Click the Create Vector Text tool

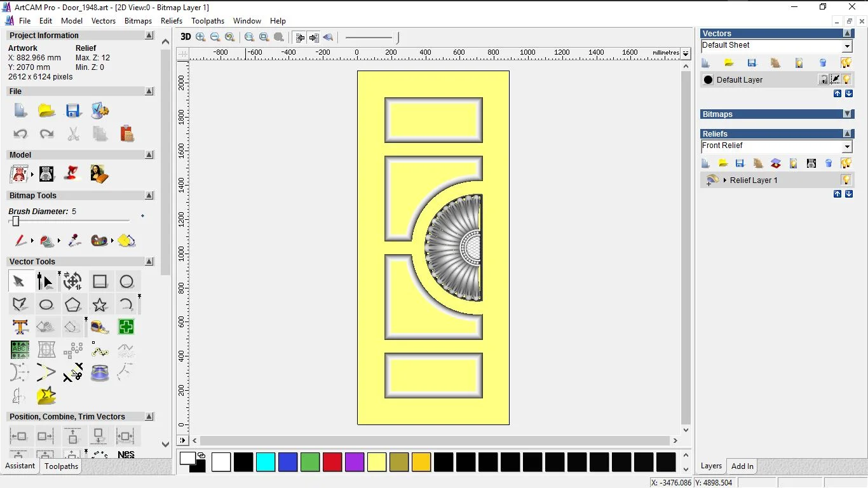coord(20,327)
